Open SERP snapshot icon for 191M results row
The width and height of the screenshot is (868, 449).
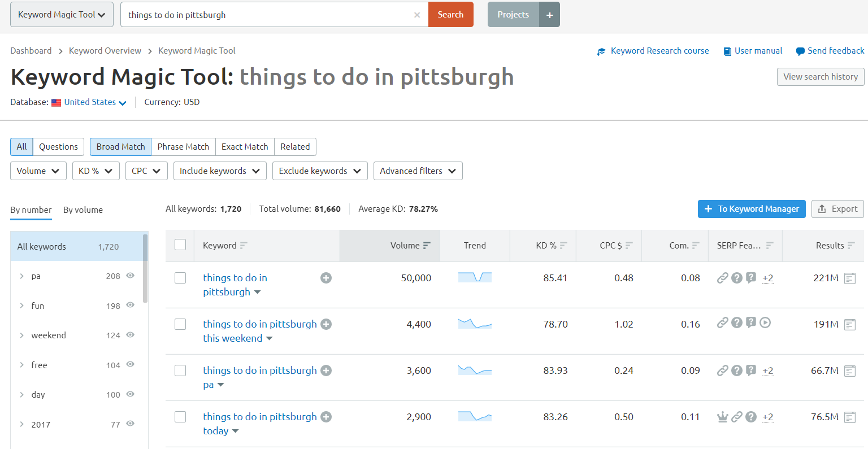tap(850, 324)
